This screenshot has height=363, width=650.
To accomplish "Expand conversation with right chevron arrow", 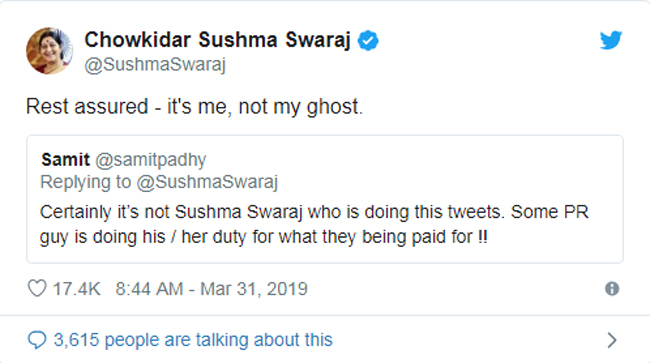I will tap(612, 340).
